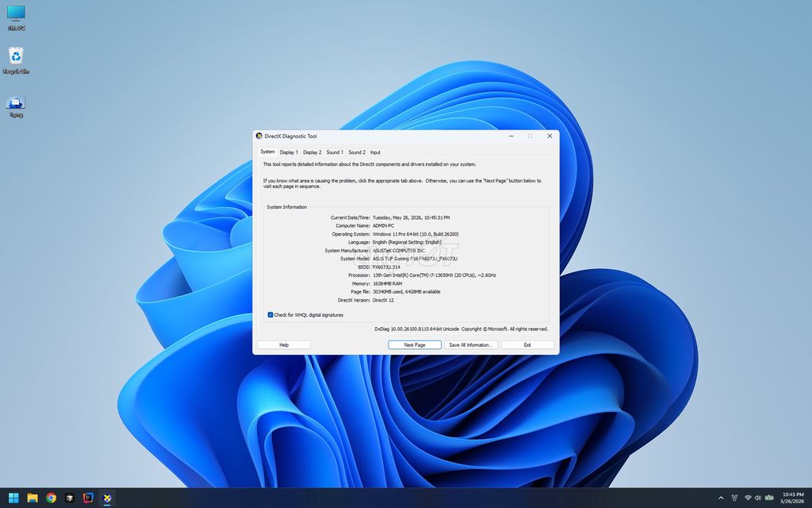This screenshot has height=508, width=812.
Task: Click the Current Date/Time value
Action: tap(412, 217)
